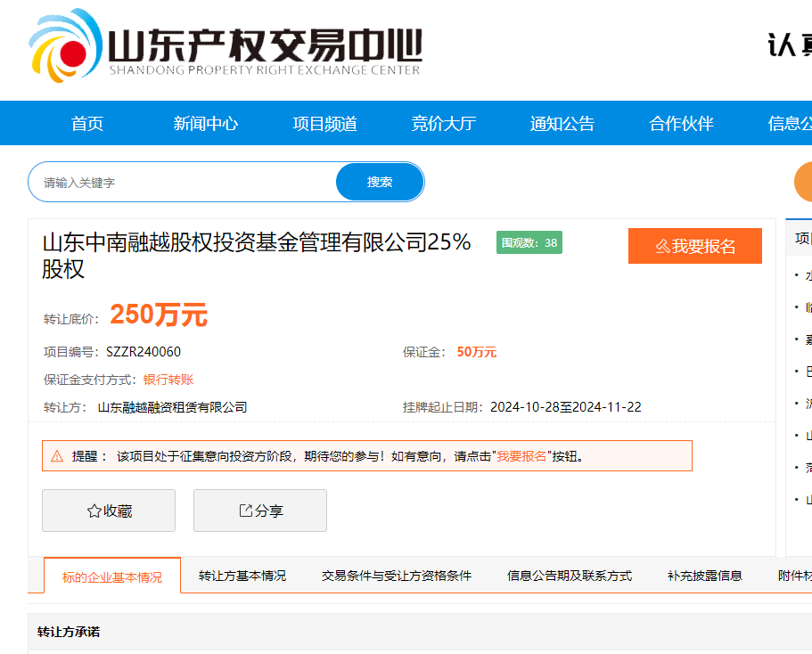
Task: Open the 交易条件与受让方资格条件 tab
Action: tap(396, 576)
